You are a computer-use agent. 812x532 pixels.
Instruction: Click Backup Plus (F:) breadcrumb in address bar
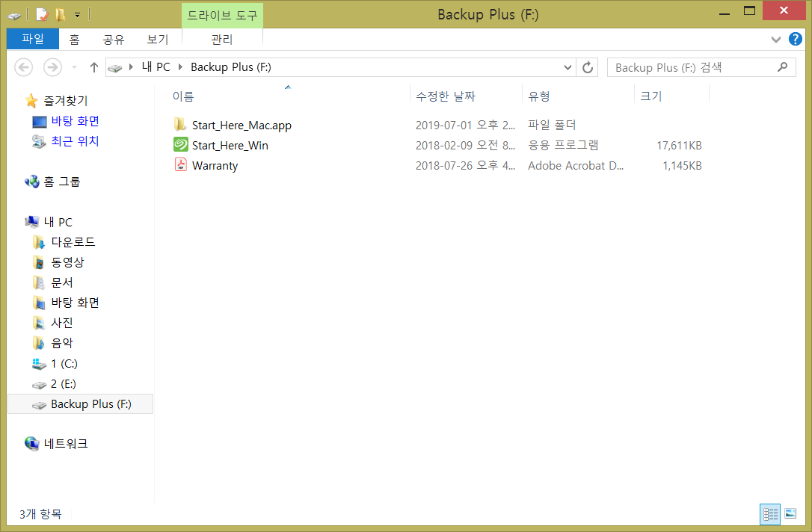231,66
